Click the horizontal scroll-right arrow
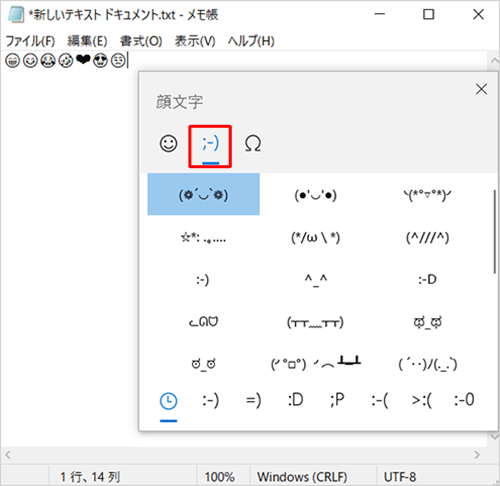This screenshot has width=500, height=486. pos(477,455)
